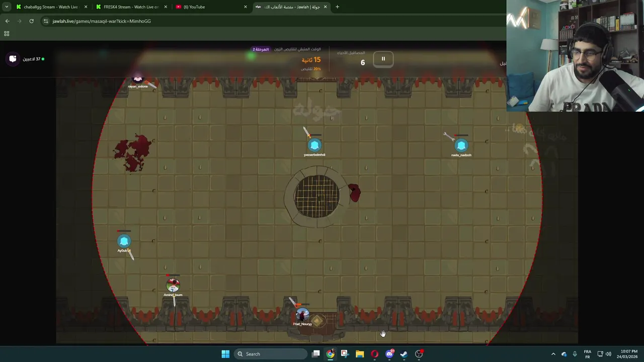Screen dimensions: 644x362
Task: Click the nada_nadoch player avatar
Action: (x=461, y=145)
